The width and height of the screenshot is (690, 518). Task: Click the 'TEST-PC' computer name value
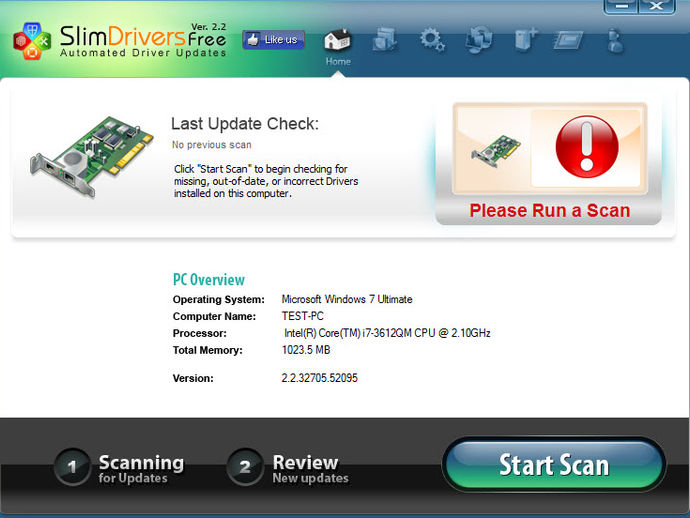pyautogui.click(x=303, y=316)
